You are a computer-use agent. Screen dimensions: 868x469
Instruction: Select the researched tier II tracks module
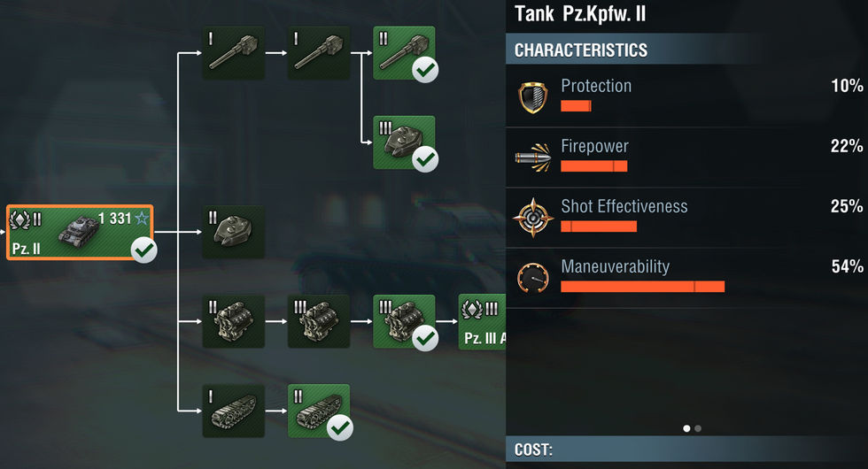click(x=318, y=411)
